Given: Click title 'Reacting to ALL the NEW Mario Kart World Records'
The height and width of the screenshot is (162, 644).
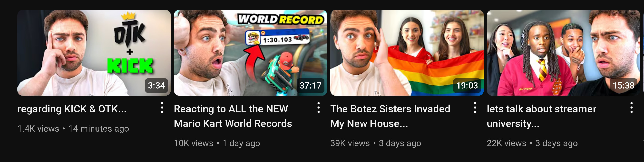Looking at the screenshot, I should pos(233,116).
